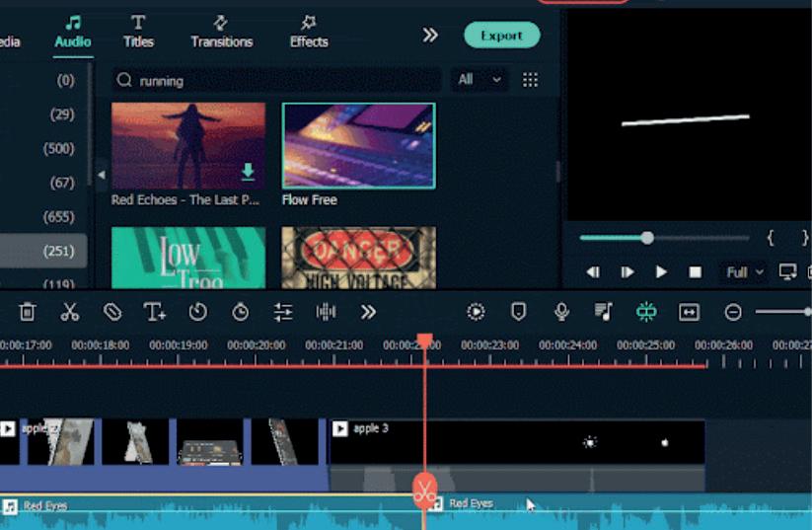The width and height of the screenshot is (812, 530).
Task: Select the Danger High Voltage audio thumbnail
Action: [358, 258]
